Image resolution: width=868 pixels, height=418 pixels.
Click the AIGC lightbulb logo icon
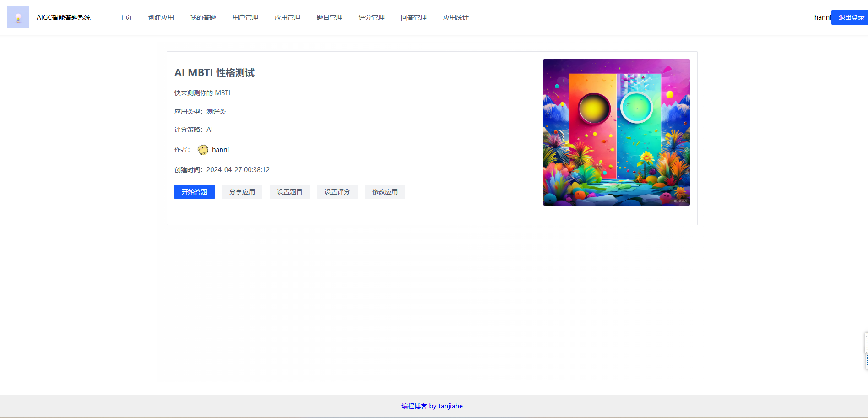18,17
